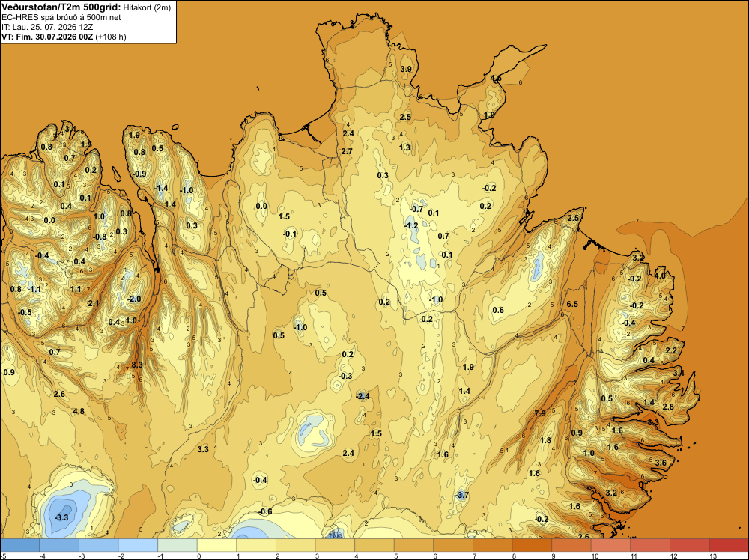Click the 2.1 temperature value
Viewport: 749px width, 560px height.
point(93,303)
